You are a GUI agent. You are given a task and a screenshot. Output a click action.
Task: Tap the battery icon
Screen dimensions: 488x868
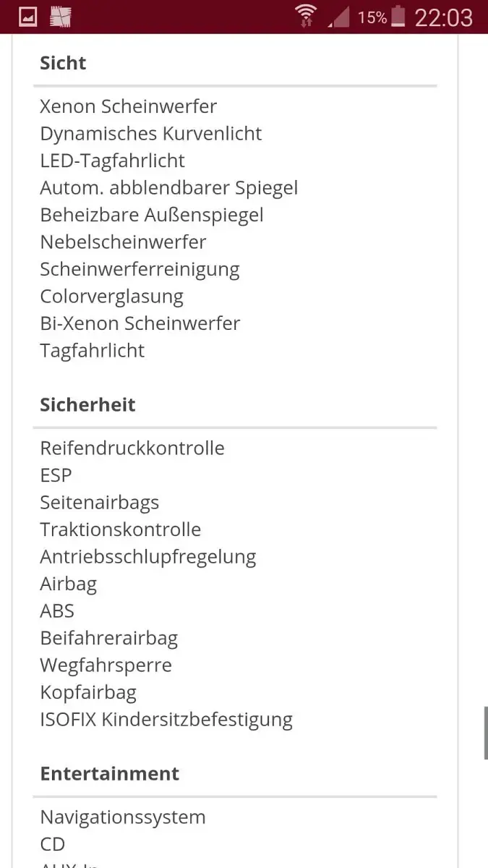pyautogui.click(x=398, y=17)
